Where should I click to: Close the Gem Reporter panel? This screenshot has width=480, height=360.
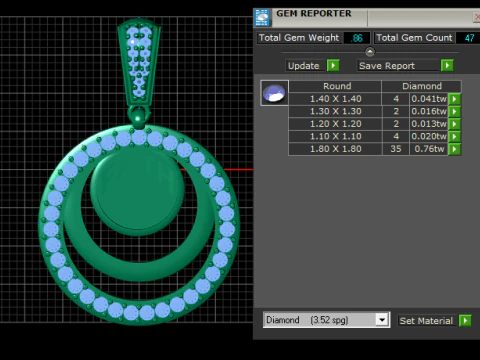(477, 17)
